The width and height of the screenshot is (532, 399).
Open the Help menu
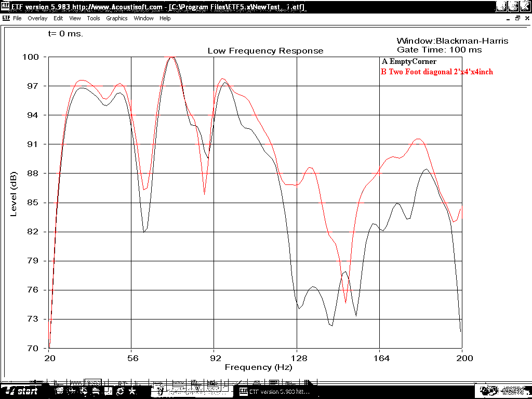165,18
